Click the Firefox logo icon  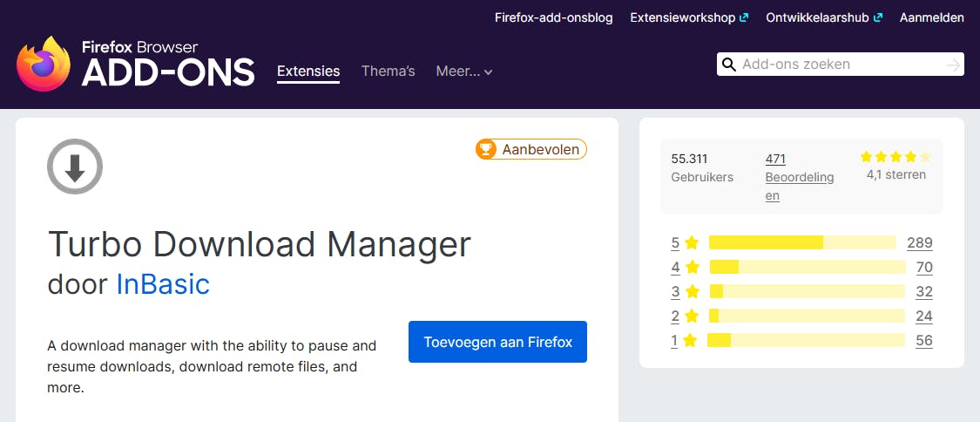coord(44,64)
